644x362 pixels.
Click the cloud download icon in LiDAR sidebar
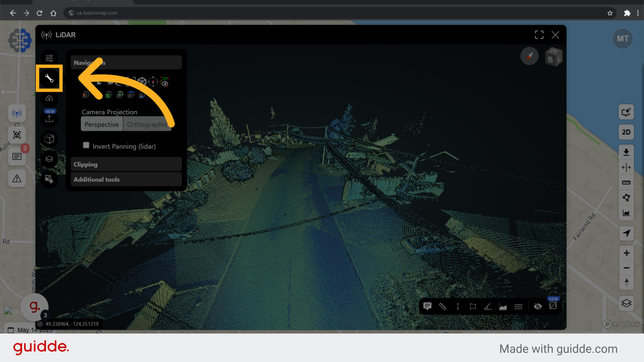[49, 99]
